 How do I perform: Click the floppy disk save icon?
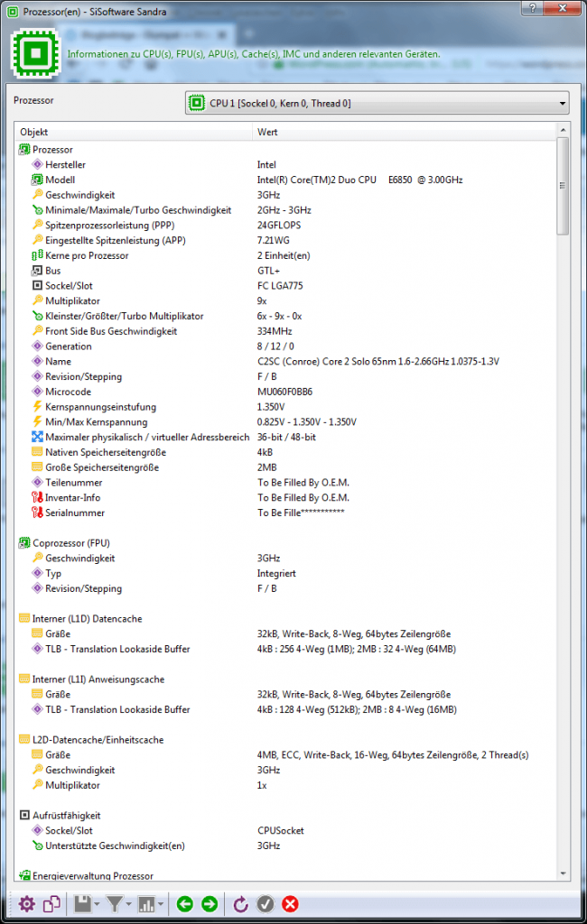click(x=83, y=903)
